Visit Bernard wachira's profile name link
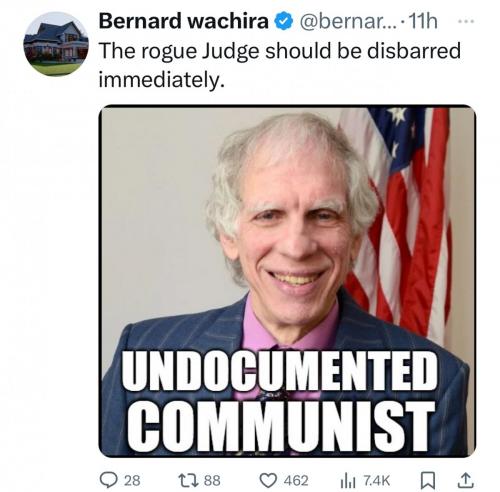This screenshot has width=500, height=492. tap(183, 22)
